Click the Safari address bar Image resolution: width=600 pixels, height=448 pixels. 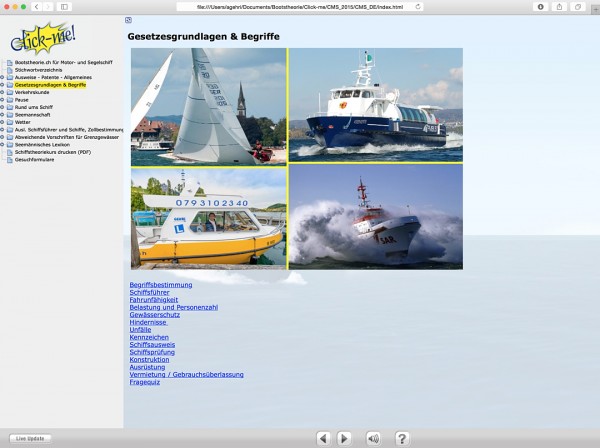(x=300, y=7)
